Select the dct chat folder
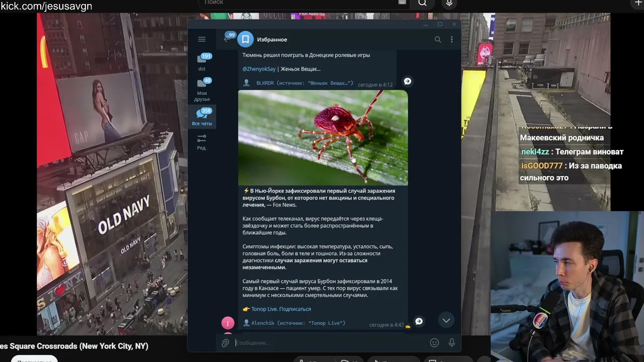644x362 pixels. [202, 62]
